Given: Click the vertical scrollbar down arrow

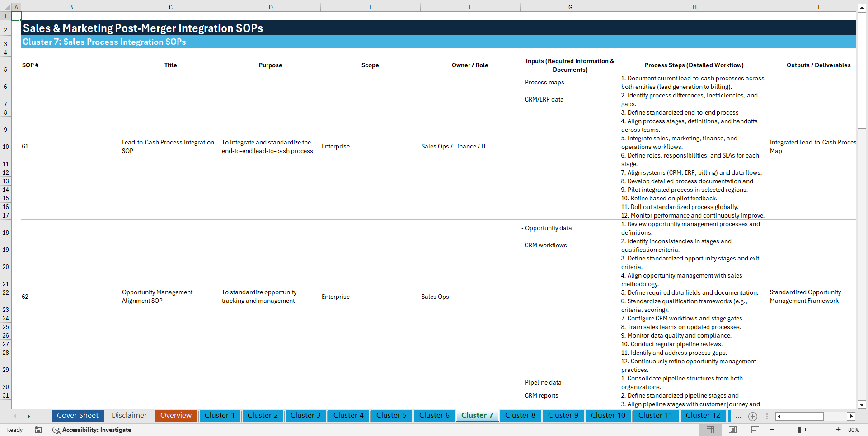Looking at the screenshot, I should [862, 405].
